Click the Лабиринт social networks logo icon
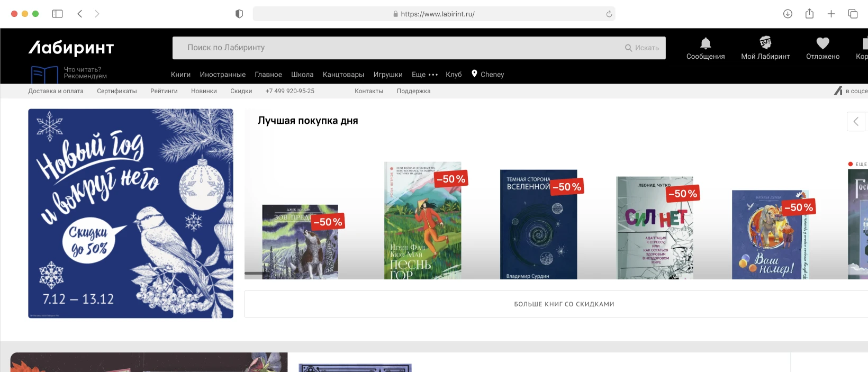Viewport: 868px width, 372px height. coord(838,91)
